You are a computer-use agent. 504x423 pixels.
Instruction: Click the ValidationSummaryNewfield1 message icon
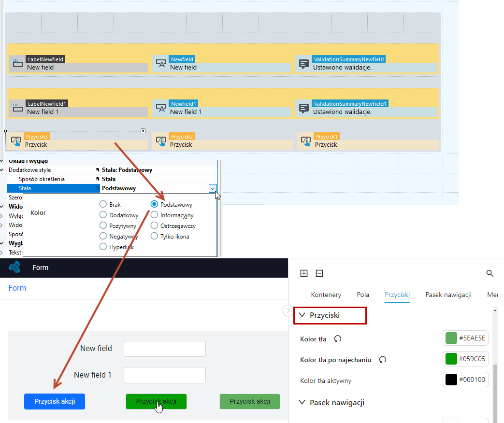pyautogui.click(x=304, y=108)
